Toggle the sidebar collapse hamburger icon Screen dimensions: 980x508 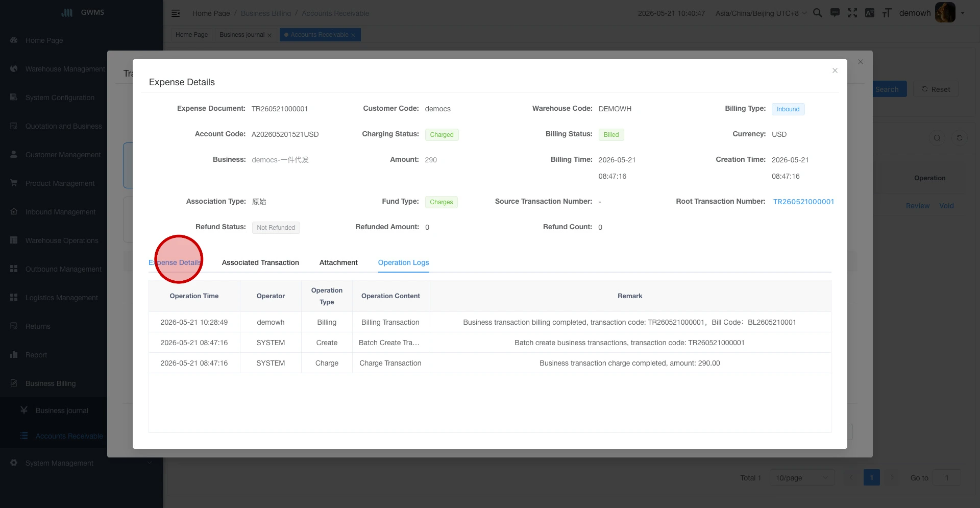point(176,13)
